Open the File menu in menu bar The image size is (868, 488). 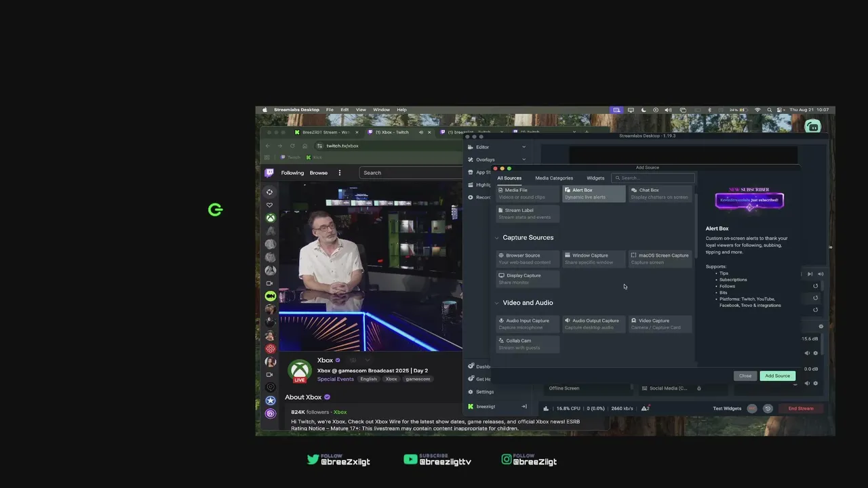click(x=330, y=110)
